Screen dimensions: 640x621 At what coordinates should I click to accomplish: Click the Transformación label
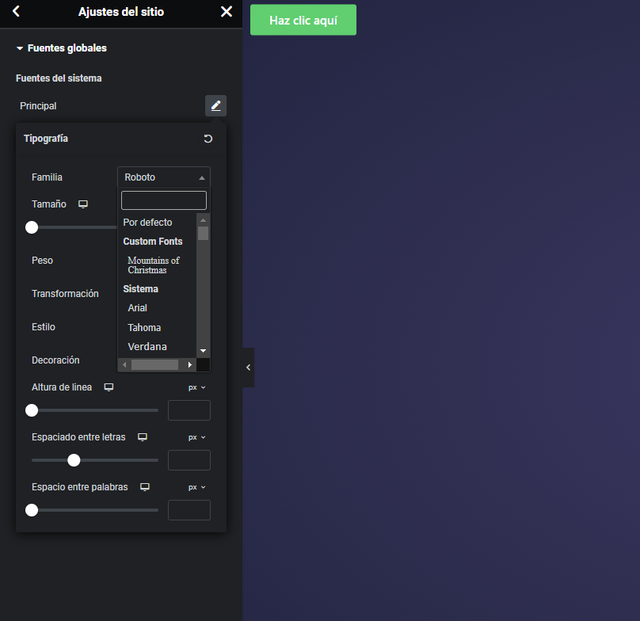[x=65, y=294]
